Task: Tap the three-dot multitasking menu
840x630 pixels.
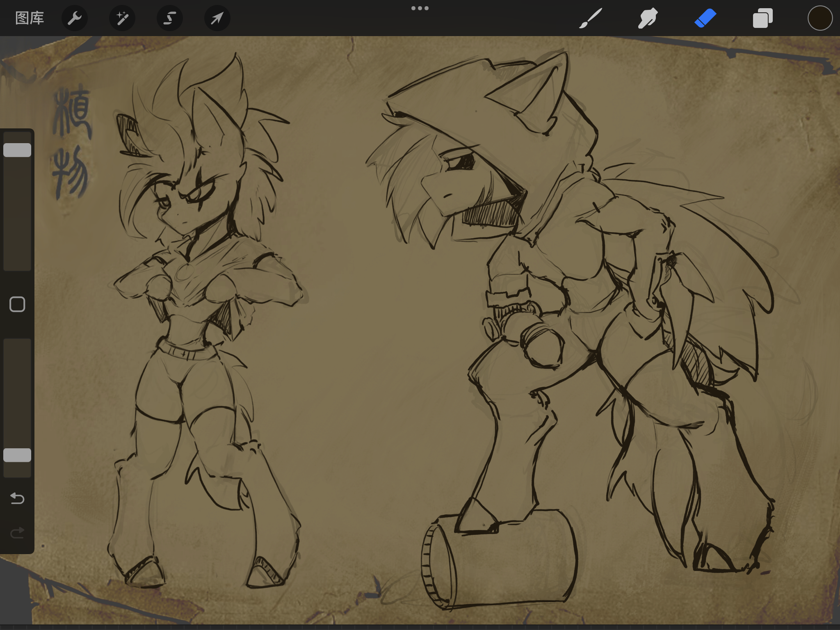Action: point(420,8)
